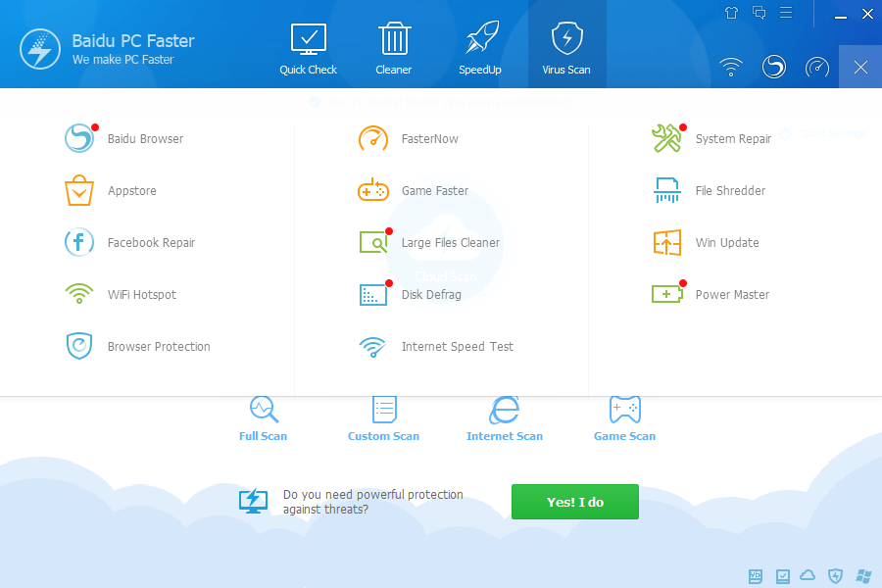The height and width of the screenshot is (588, 882).
Task: Open the Appstore tool
Action: click(x=110, y=191)
